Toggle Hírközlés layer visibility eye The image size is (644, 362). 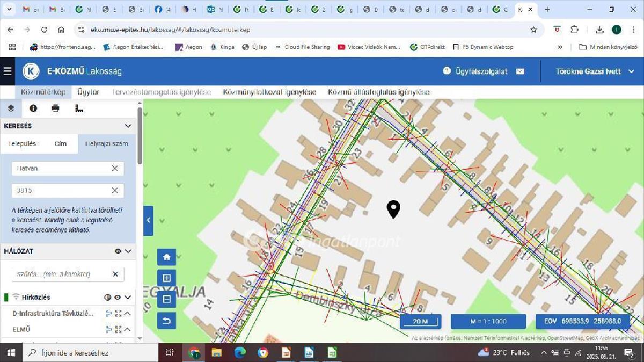[x=118, y=297]
